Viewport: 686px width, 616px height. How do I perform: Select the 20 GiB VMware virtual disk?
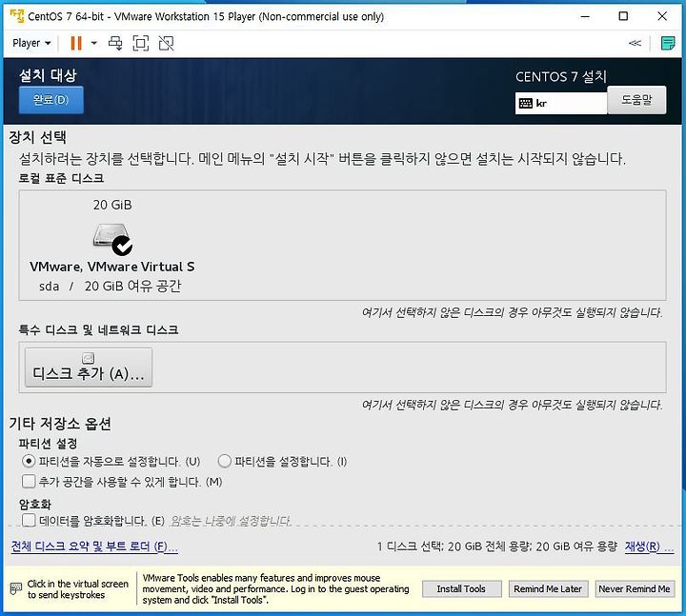tap(112, 245)
